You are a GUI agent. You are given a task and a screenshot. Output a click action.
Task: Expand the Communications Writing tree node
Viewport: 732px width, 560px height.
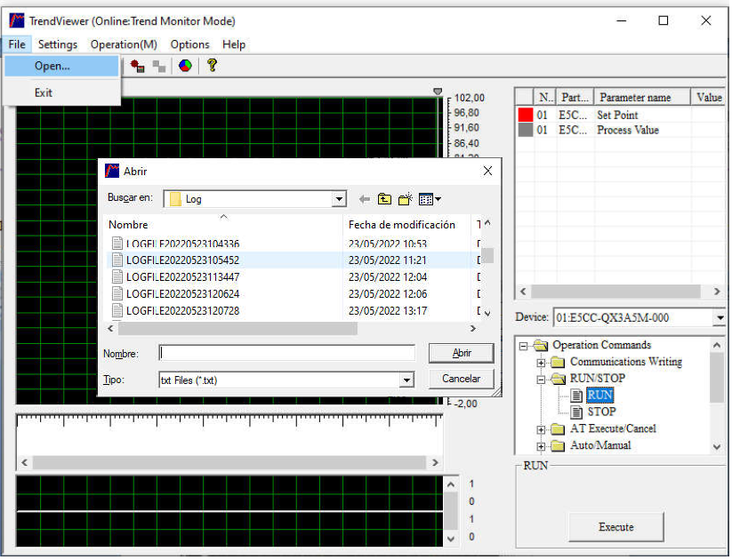point(541,363)
